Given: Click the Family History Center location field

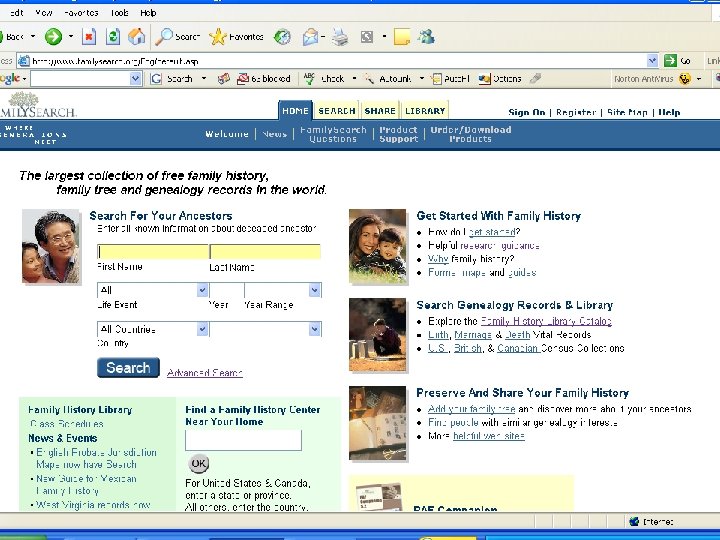Looking at the screenshot, I should pyautogui.click(x=243, y=440).
